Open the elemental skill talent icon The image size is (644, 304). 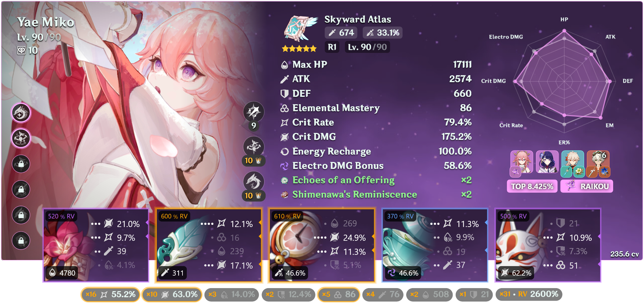tap(254, 147)
